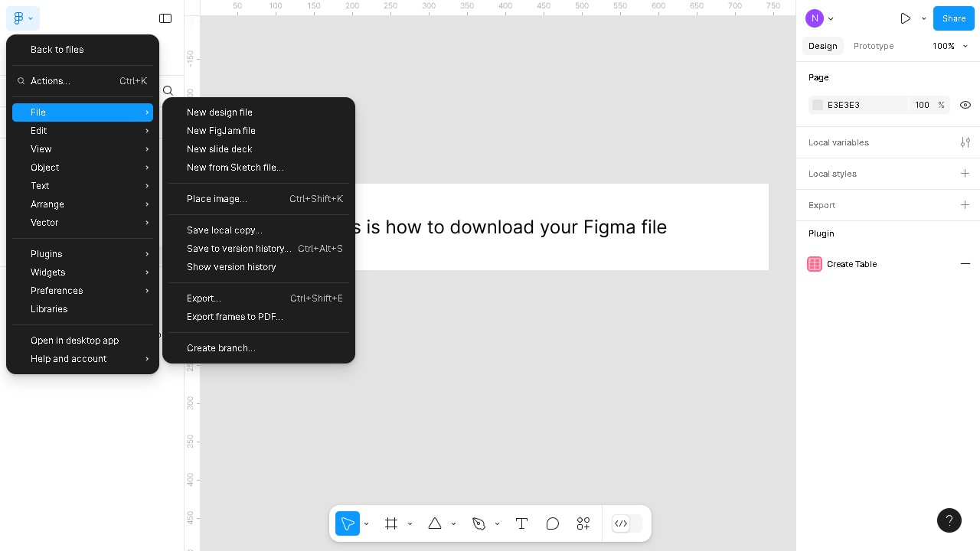
Task: Choose Show version history
Action: point(259,267)
